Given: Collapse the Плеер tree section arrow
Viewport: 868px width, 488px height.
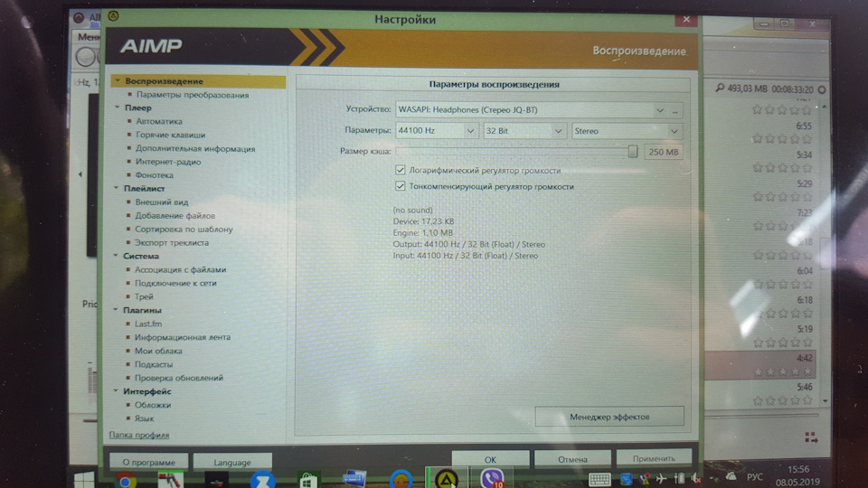Looking at the screenshot, I should [117, 108].
